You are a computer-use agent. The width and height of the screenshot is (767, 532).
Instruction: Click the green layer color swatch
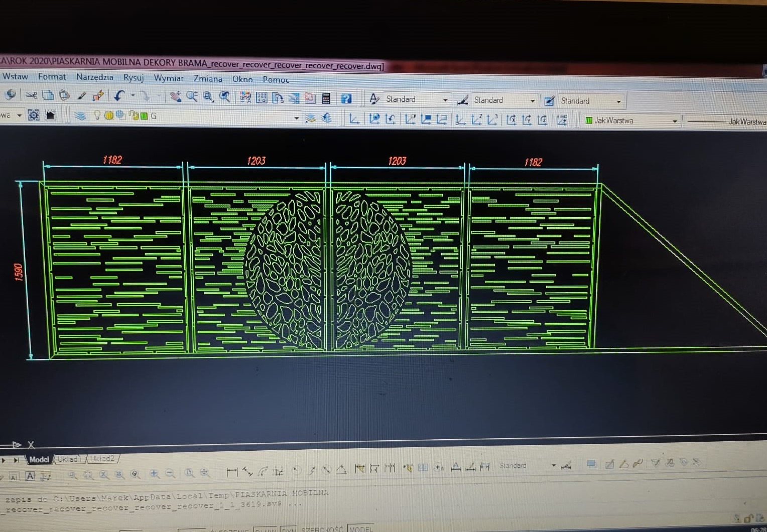pos(144,116)
